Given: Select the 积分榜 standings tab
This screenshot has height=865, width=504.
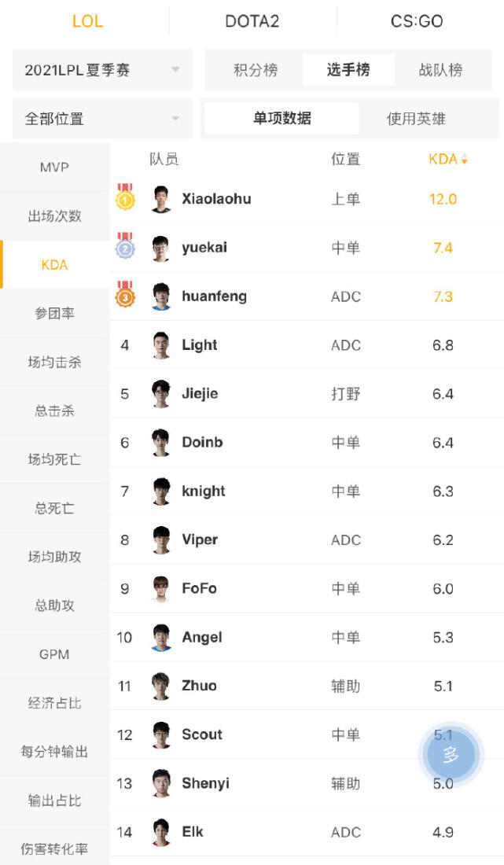Looking at the screenshot, I should pos(256,70).
